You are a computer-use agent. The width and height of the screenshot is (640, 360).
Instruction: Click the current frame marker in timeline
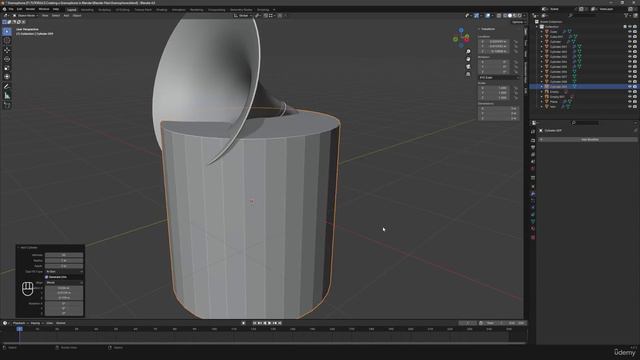(x=20, y=329)
